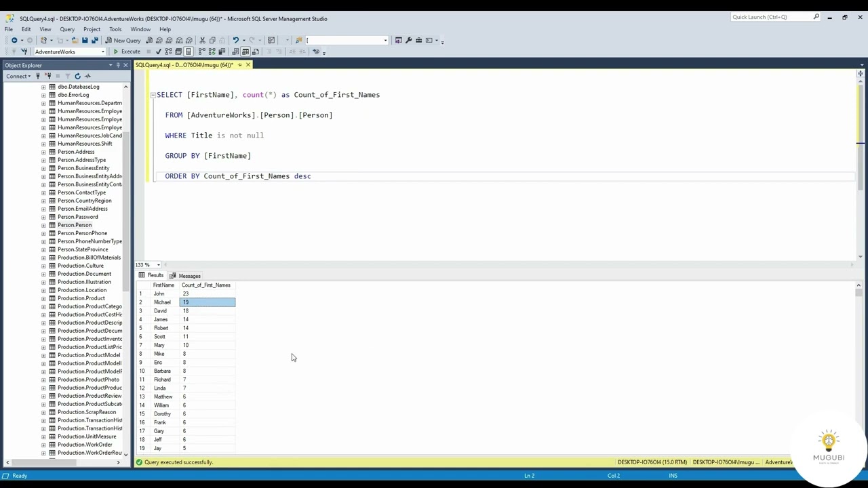Click the Copy icon in toolbar

click(212, 40)
